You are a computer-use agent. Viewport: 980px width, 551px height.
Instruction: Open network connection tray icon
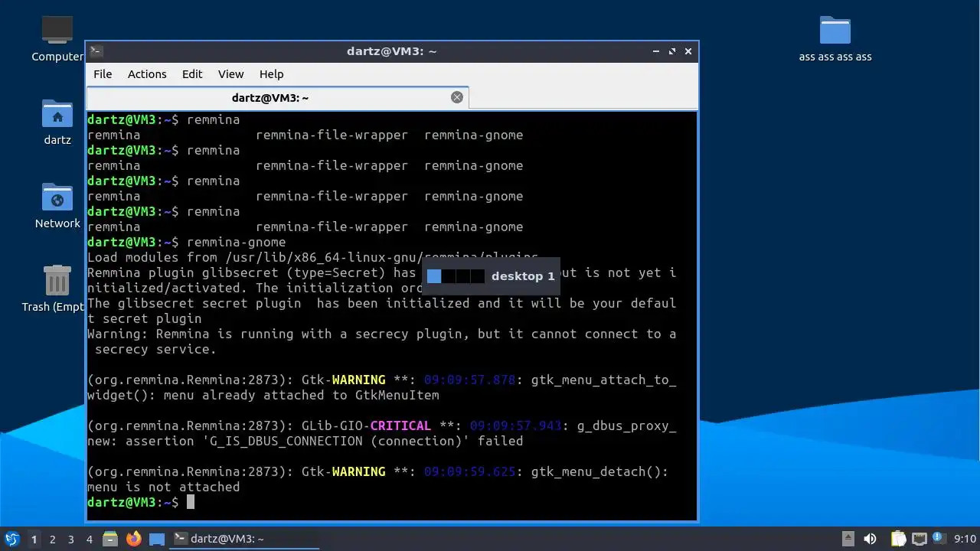point(920,539)
